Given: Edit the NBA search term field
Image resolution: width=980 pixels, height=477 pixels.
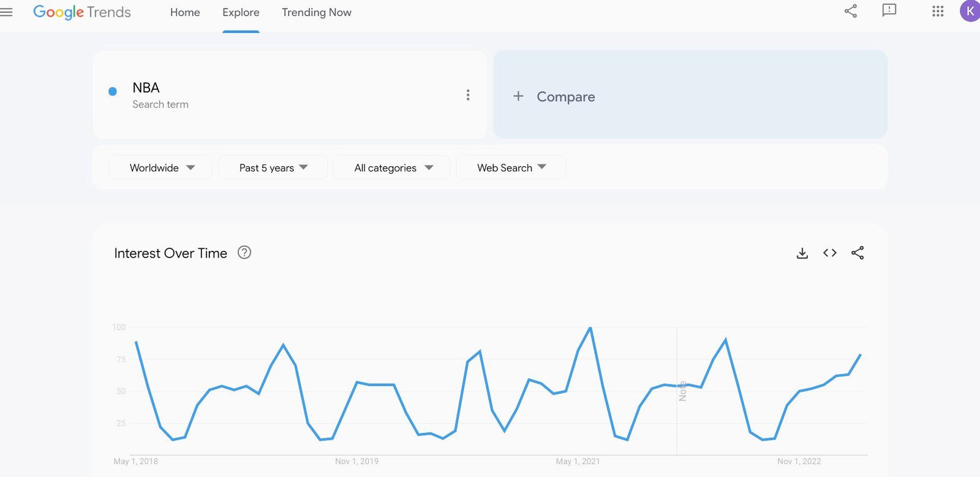Looking at the screenshot, I should (x=290, y=95).
